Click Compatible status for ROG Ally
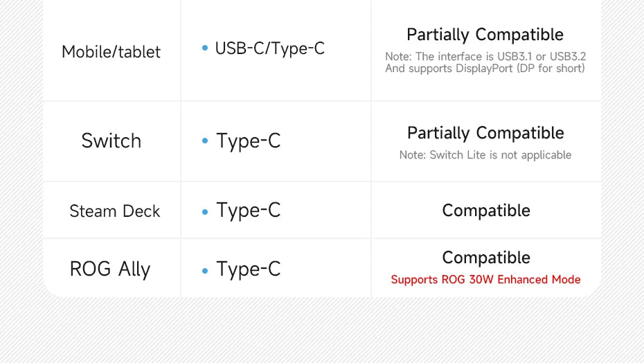 (486, 258)
